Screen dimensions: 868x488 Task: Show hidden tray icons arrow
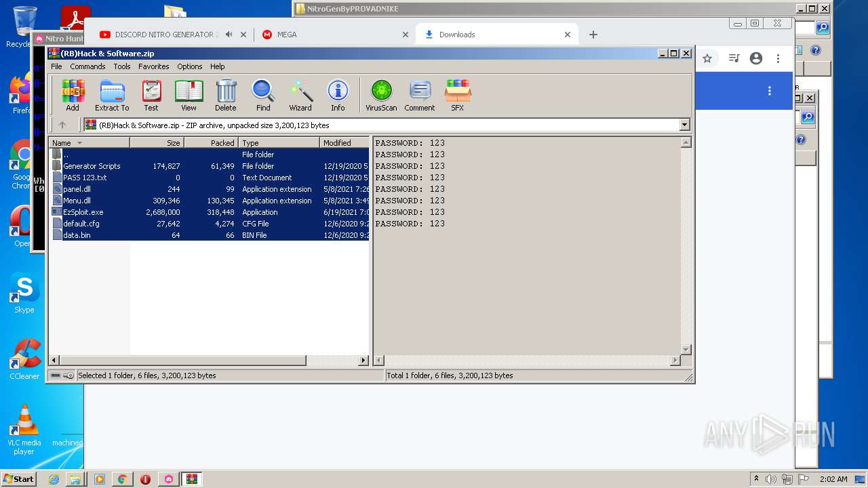pos(756,479)
